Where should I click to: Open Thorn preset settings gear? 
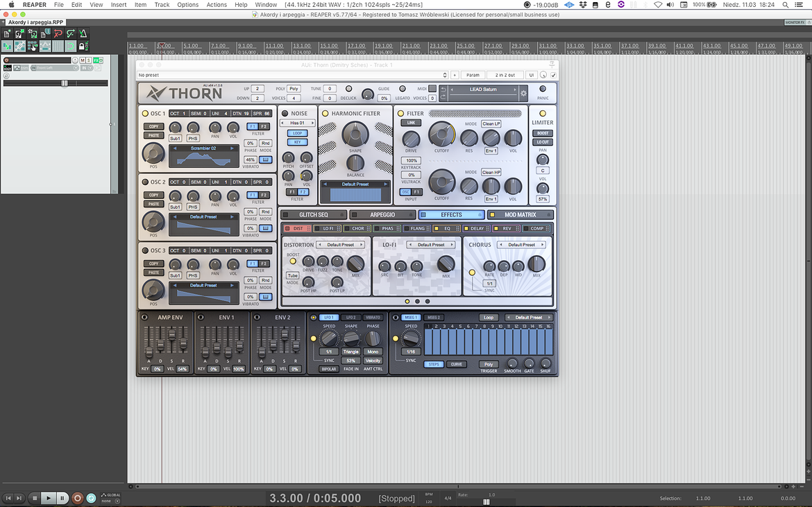pyautogui.click(x=523, y=94)
